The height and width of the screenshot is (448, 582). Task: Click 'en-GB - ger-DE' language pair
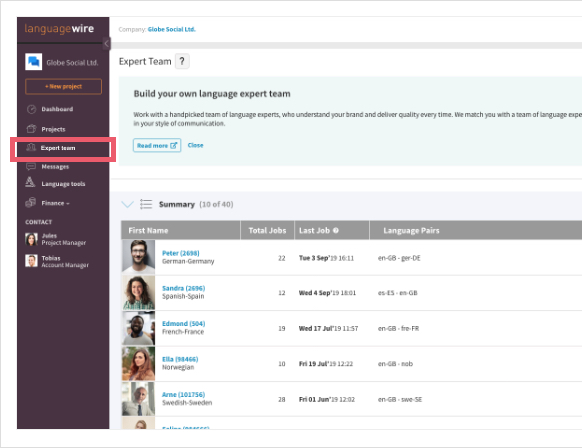(x=399, y=258)
